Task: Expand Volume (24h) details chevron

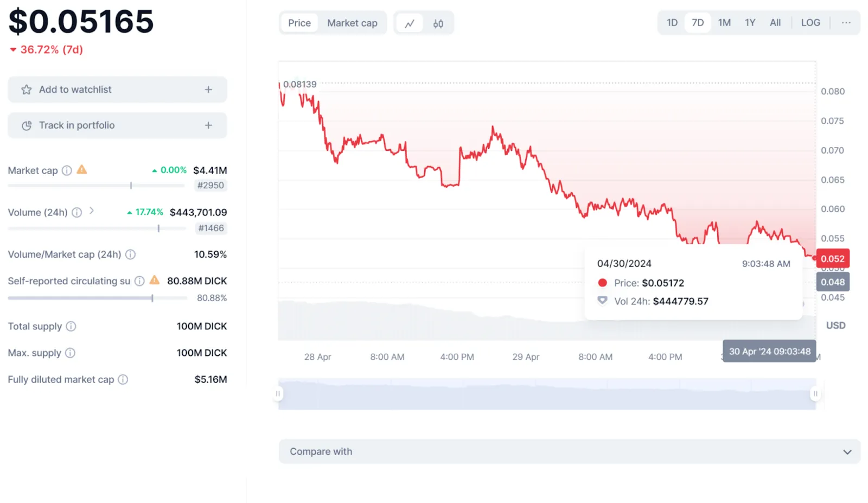Action: (92, 211)
